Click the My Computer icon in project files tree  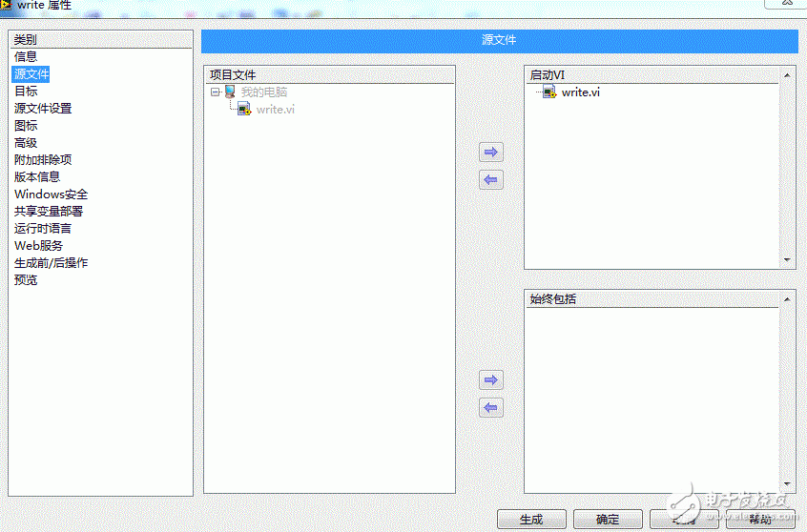tap(230, 92)
